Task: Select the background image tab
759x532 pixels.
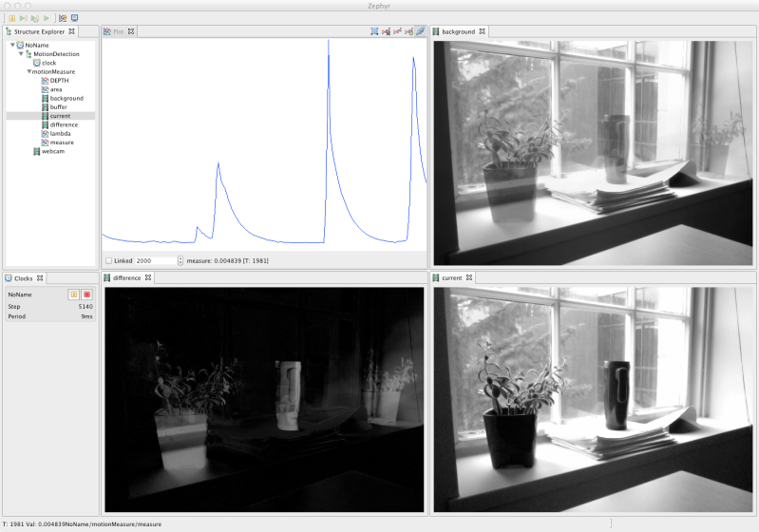Action: tap(458, 31)
